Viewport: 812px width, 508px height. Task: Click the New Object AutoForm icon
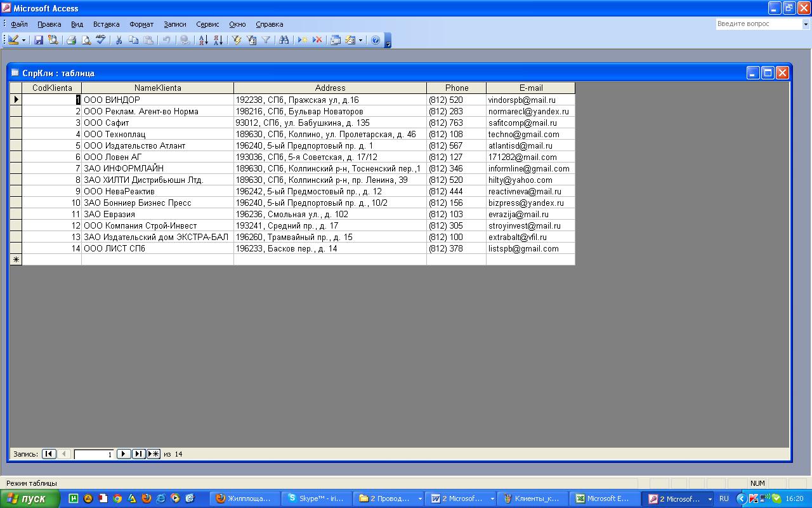[350, 40]
